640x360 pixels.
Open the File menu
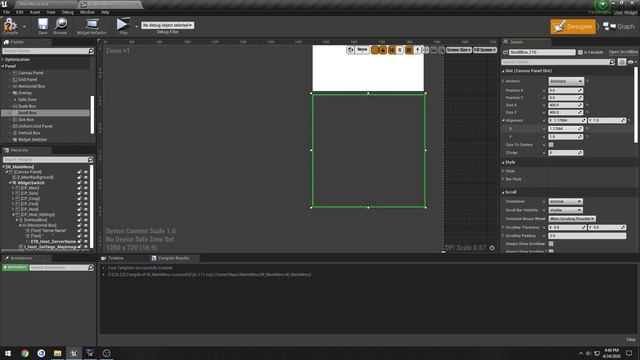click(x=7, y=12)
